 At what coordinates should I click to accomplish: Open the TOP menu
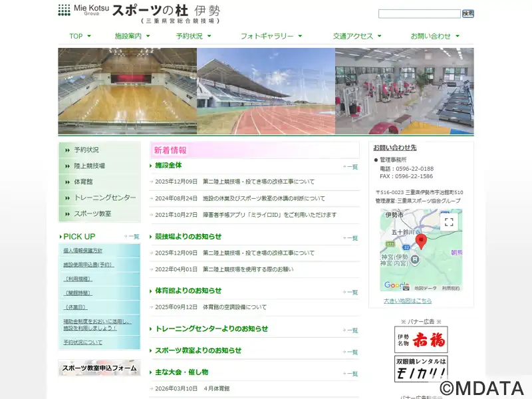(76, 36)
